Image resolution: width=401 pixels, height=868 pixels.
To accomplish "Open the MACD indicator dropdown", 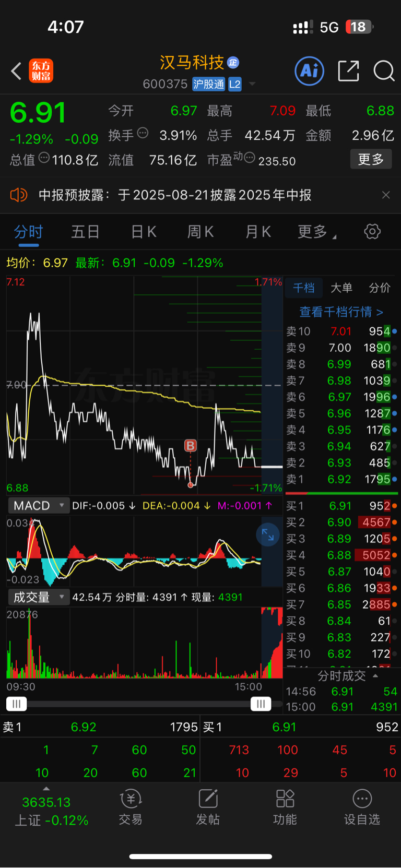I will (x=39, y=506).
